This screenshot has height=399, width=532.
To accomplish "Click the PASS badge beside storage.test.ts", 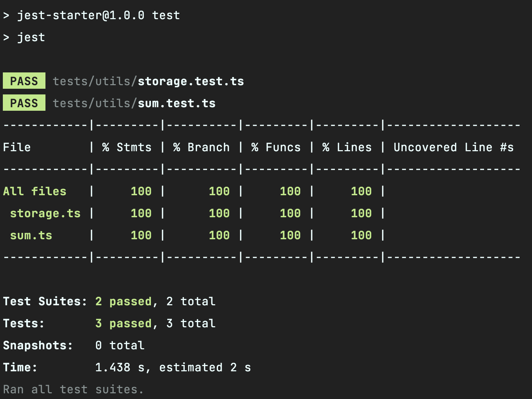I will pos(24,81).
